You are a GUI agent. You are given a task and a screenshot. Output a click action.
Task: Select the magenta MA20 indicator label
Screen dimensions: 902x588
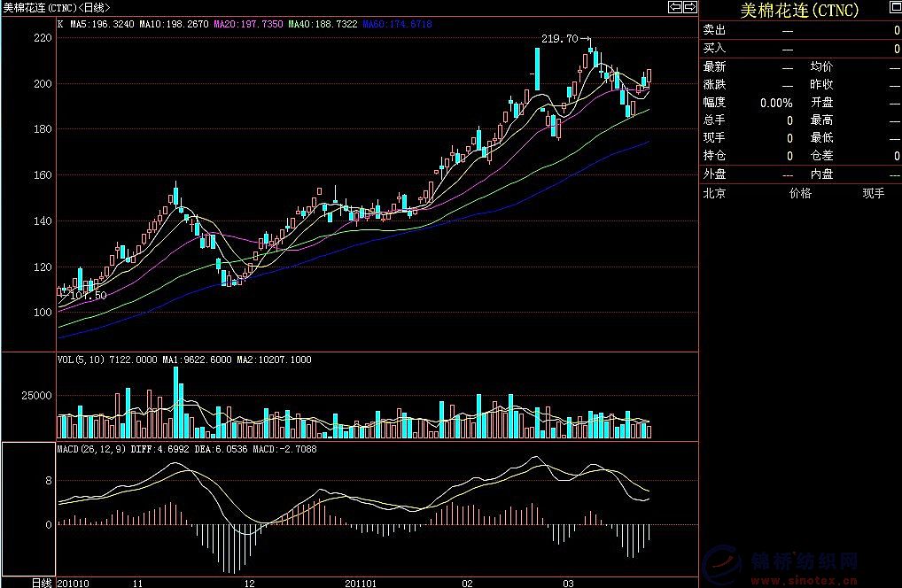(x=249, y=25)
